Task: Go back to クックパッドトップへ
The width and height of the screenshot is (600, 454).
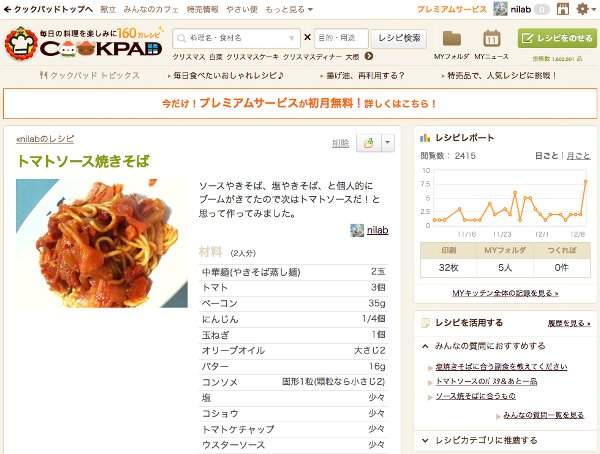Action: coord(48,9)
